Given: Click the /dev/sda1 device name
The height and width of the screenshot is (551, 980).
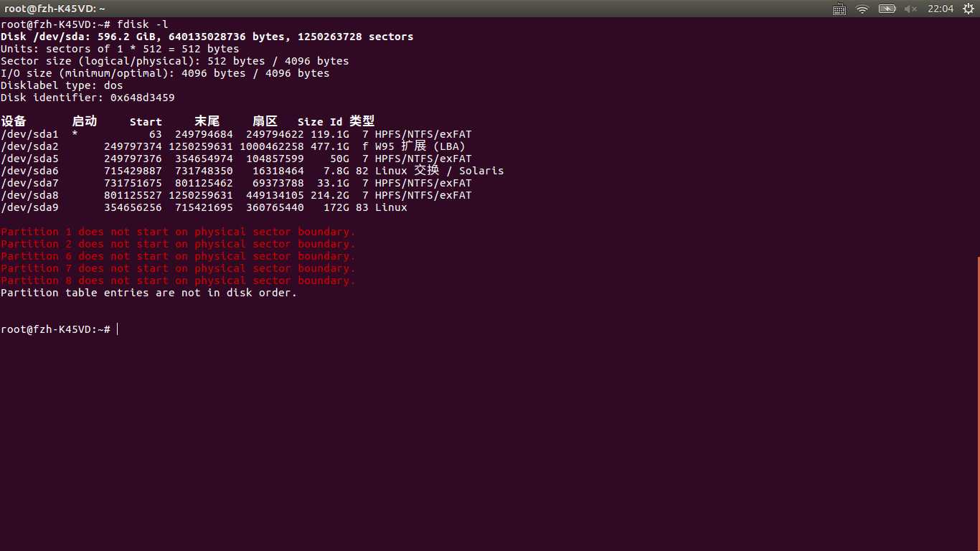Looking at the screenshot, I should coord(29,134).
